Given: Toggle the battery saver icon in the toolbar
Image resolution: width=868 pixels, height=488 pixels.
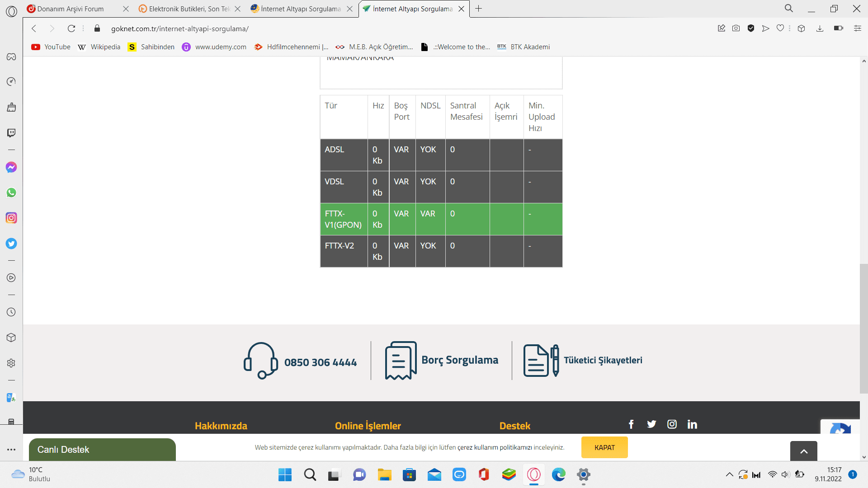Looking at the screenshot, I should [x=838, y=28].
